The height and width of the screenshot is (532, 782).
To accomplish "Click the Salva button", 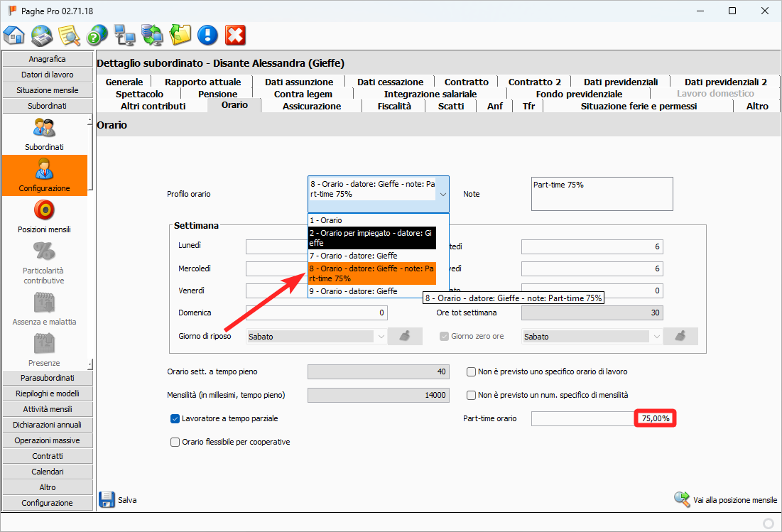I will pos(118,500).
